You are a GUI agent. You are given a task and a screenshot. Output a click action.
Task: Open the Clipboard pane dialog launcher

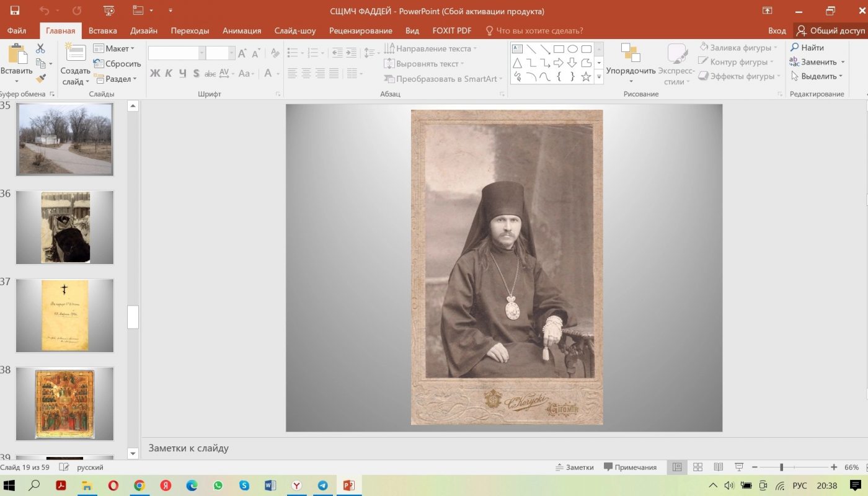click(52, 94)
